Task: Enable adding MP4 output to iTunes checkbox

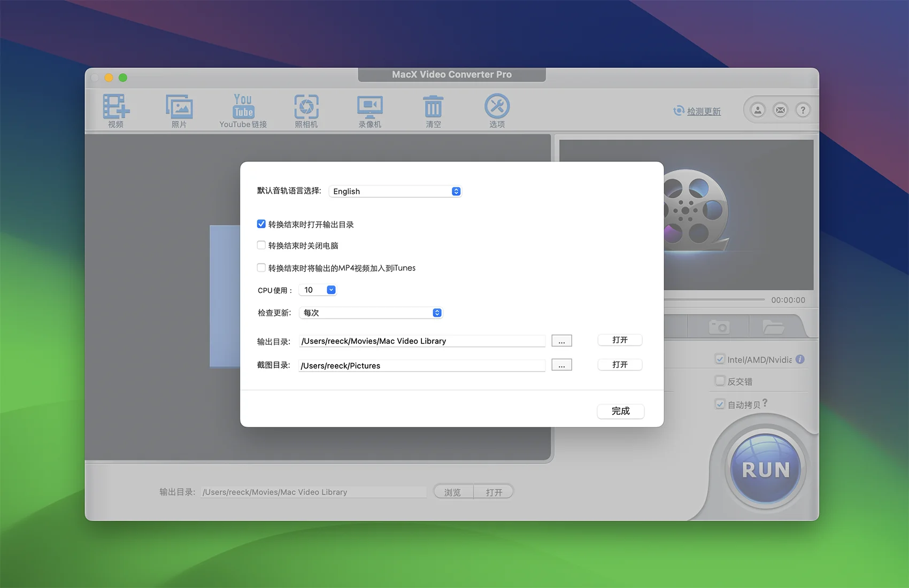Action: pos(261,268)
